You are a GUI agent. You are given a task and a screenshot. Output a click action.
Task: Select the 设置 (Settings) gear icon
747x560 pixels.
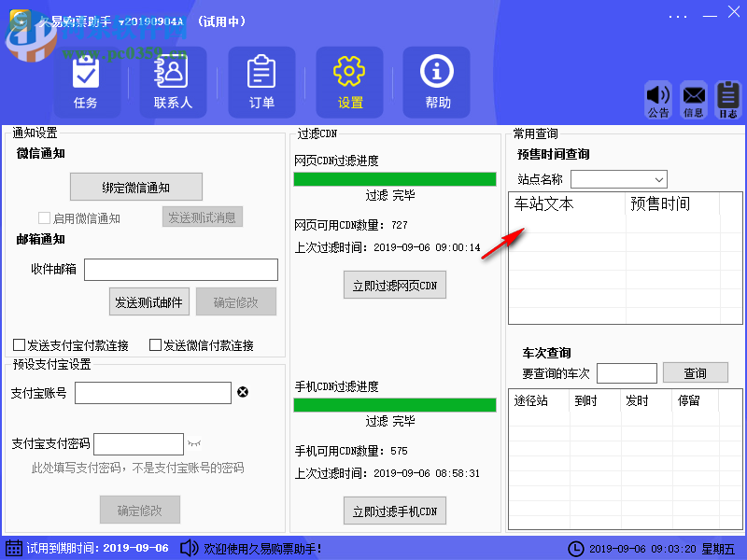pos(349,72)
